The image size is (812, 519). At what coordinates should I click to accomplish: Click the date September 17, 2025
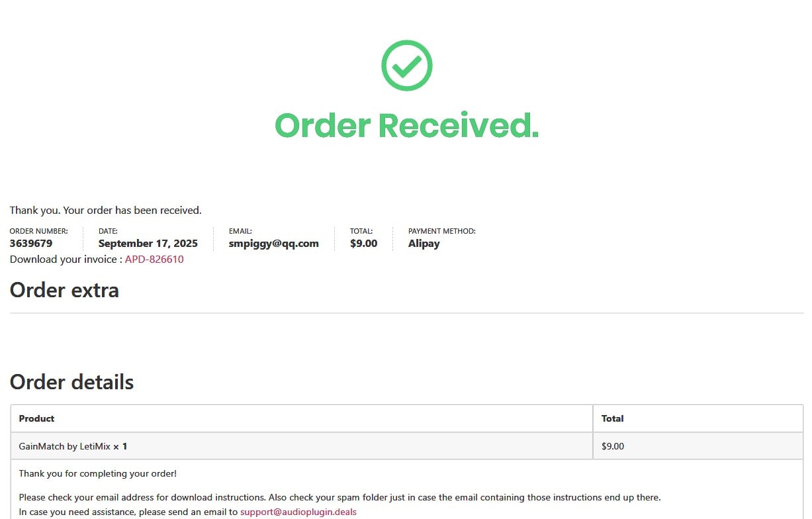148,243
